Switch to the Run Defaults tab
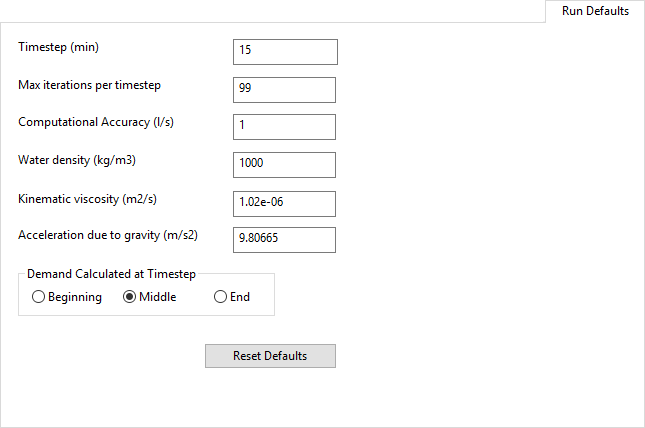This screenshot has height=428, width=645. point(594,12)
